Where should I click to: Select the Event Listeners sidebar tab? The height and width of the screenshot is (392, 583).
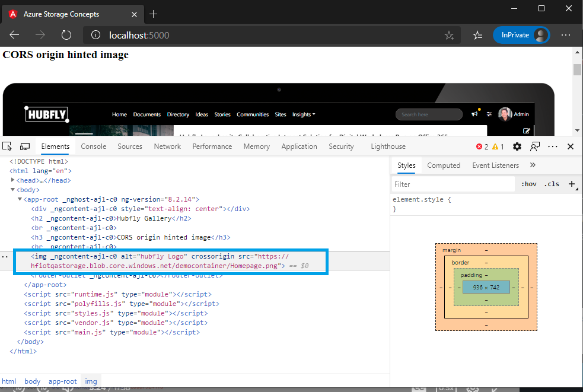click(496, 165)
